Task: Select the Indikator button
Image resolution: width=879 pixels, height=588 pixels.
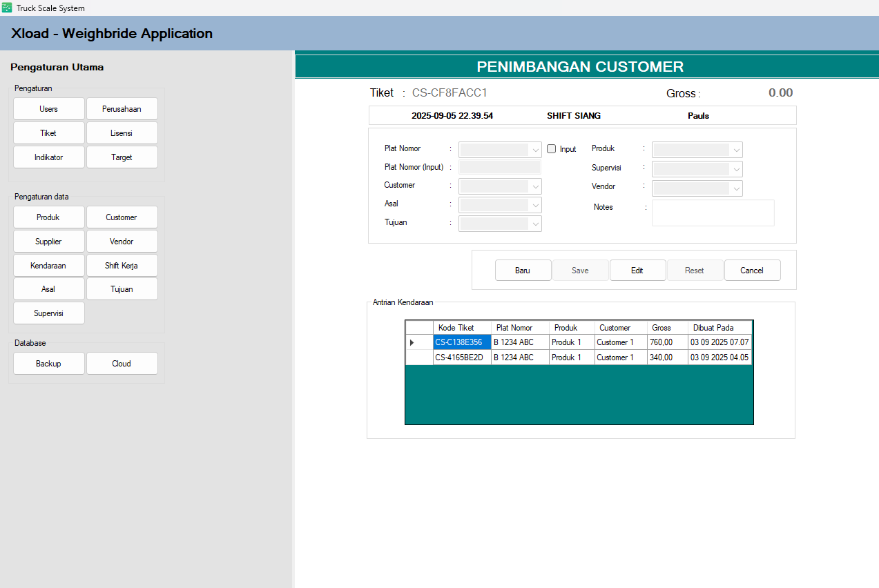Action: point(48,157)
